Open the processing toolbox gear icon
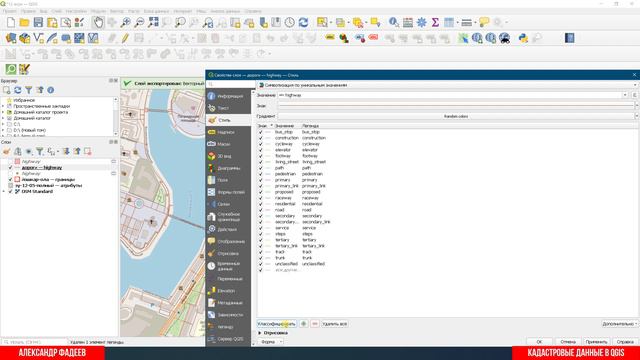The height and width of the screenshot is (360, 640). (x=422, y=22)
